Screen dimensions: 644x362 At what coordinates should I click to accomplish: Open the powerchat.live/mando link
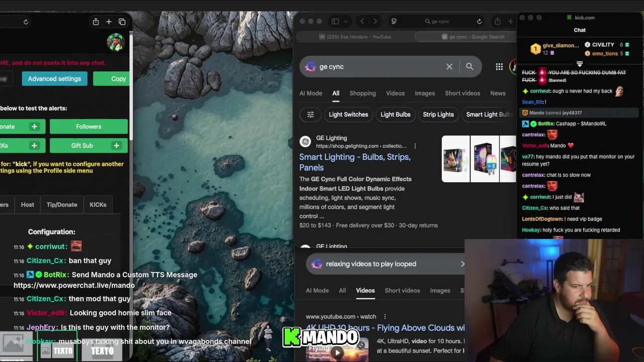click(74, 286)
